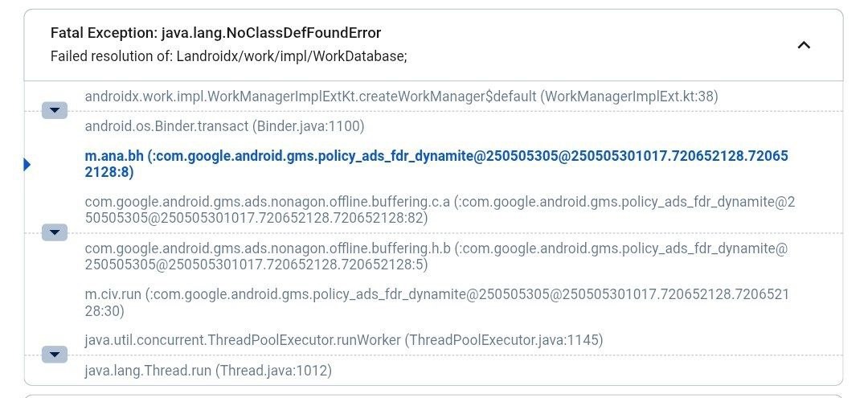Click the WorkManagerImplExt.kt:38 file reference
This screenshot has width=868, height=398.
point(630,96)
